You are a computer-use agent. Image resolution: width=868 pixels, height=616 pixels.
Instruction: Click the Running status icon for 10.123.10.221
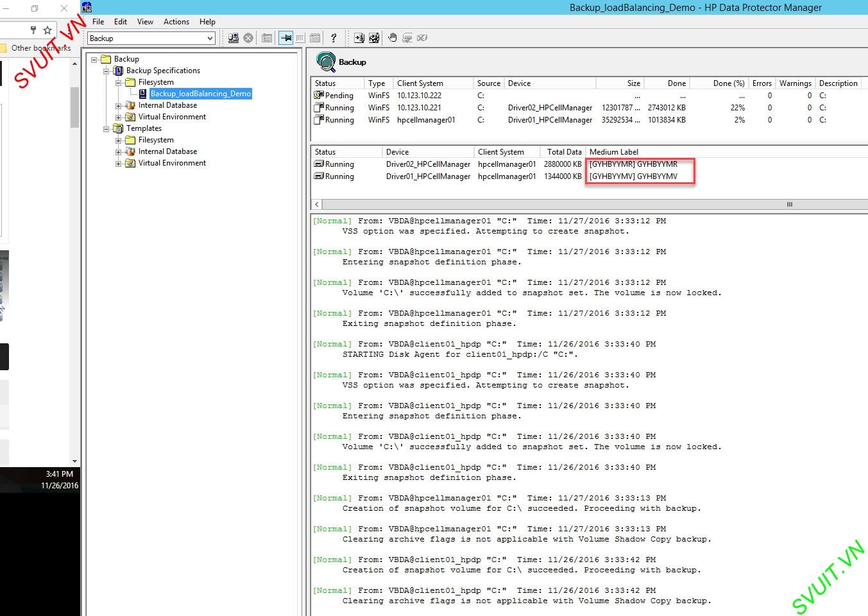click(x=319, y=107)
